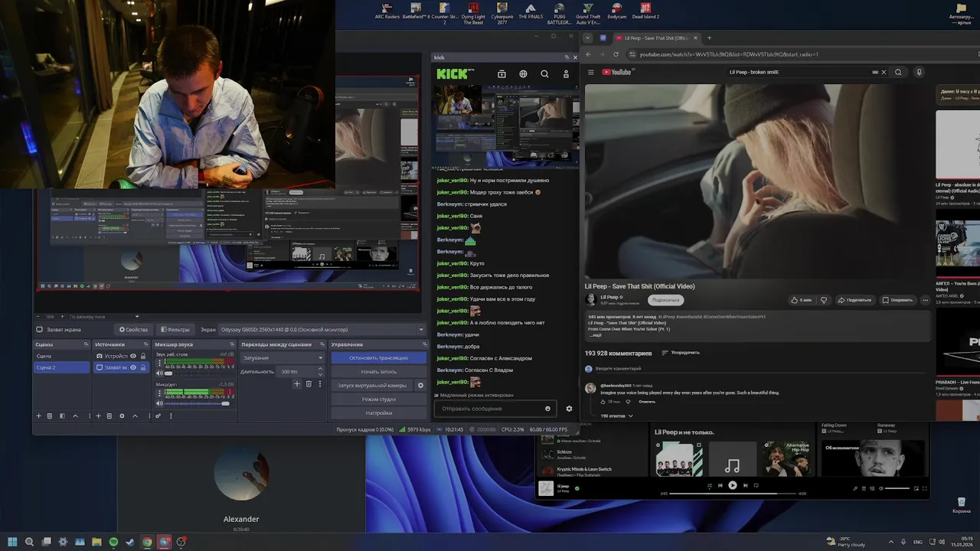Image resolution: width=980 pixels, height=551 pixels.
Task: Click YouTube search magnifier button
Action: tap(899, 73)
